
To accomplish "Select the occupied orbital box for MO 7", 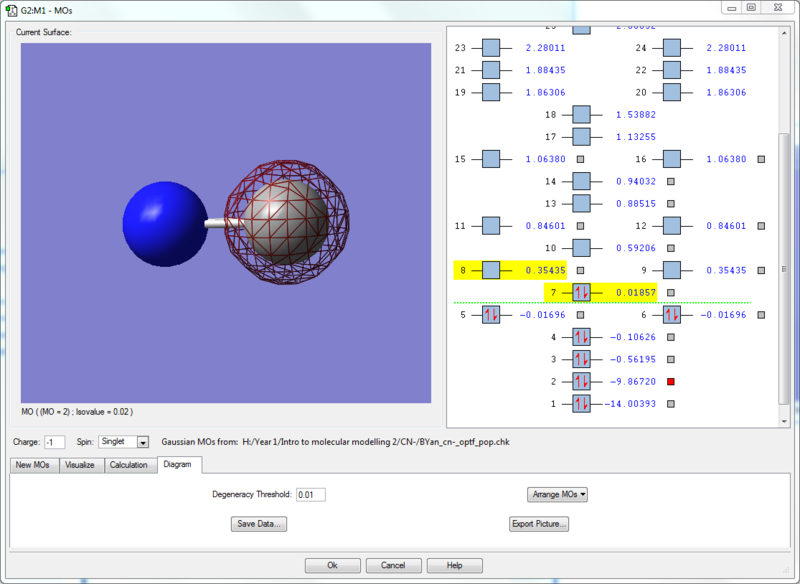I will coord(581,292).
